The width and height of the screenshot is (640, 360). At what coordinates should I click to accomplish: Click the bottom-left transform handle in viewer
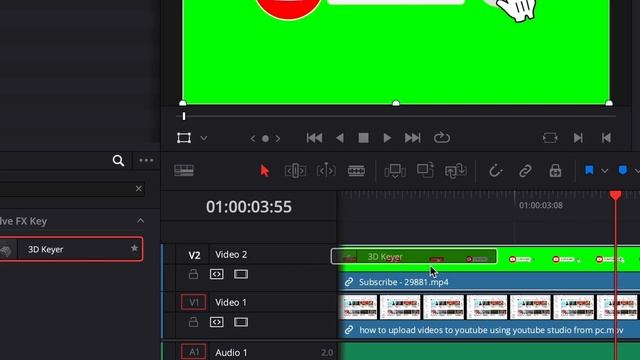tap(183, 103)
